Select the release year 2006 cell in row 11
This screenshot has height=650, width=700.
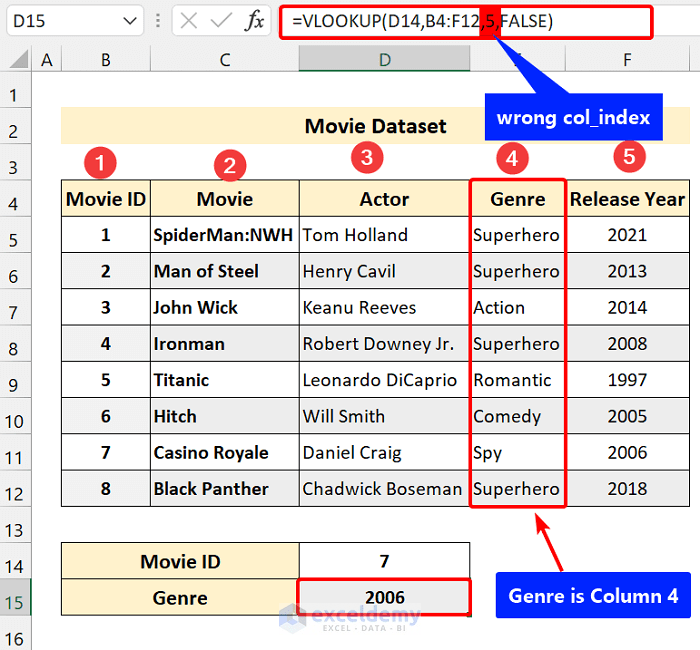(627, 452)
